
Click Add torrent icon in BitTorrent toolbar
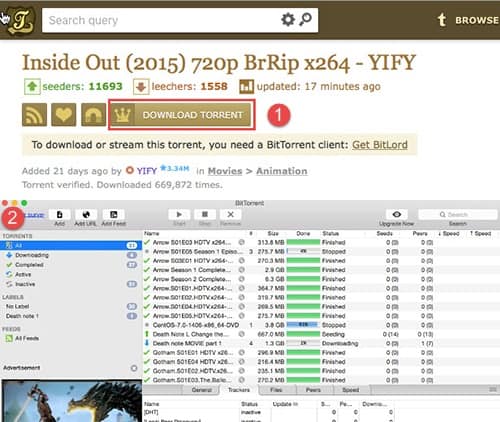click(x=59, y=214)
